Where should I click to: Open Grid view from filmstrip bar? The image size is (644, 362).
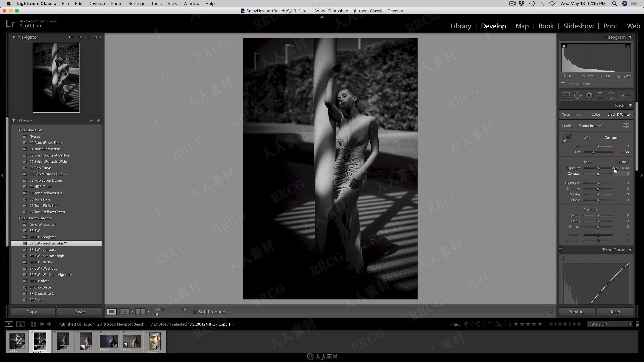click(x=34, y=324)
